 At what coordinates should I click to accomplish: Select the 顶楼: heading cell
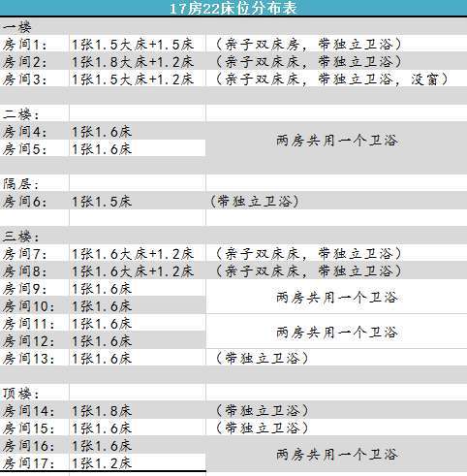(x=34, y=393)
